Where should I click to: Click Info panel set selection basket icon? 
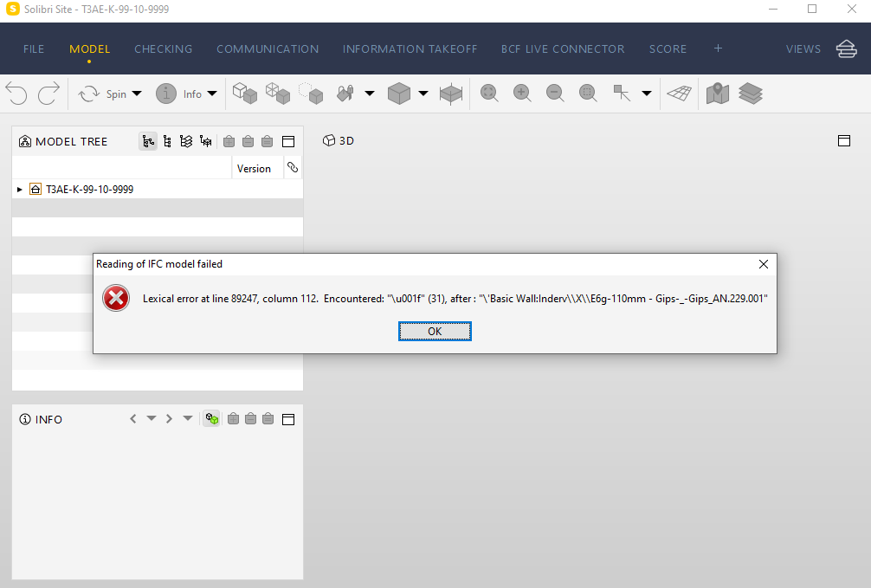(268, 418)
